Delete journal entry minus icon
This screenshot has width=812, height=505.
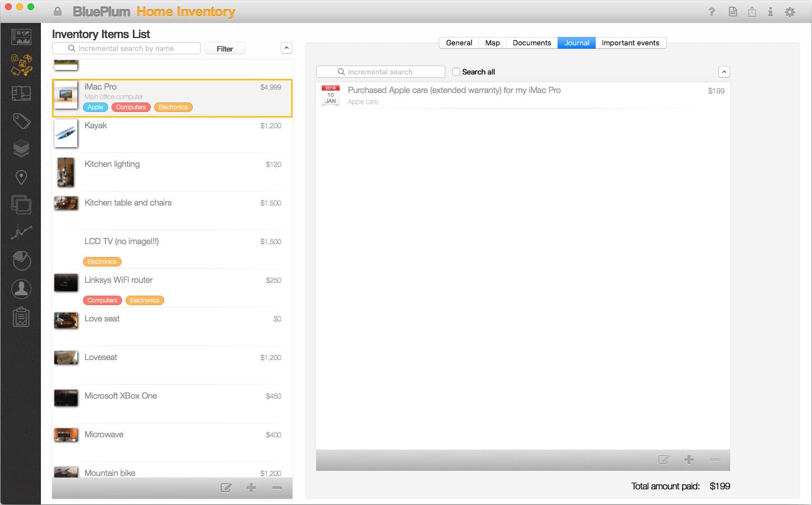coord(714,460)
